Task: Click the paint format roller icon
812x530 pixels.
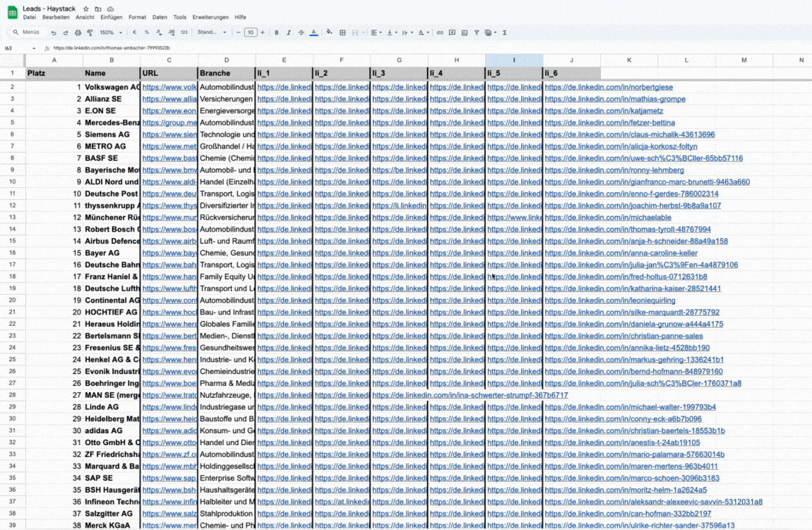Action: point(90,33)
